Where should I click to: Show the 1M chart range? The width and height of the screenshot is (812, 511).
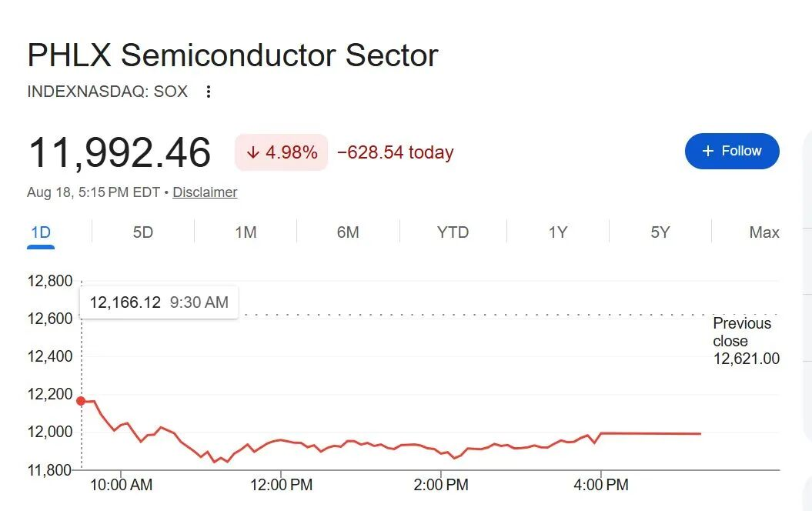pos(246,232)
